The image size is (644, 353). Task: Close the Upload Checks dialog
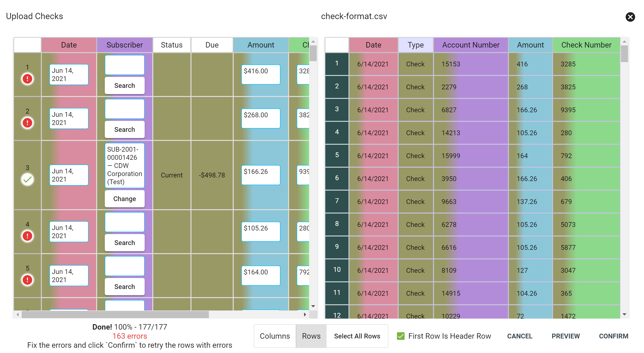point(630,17)
